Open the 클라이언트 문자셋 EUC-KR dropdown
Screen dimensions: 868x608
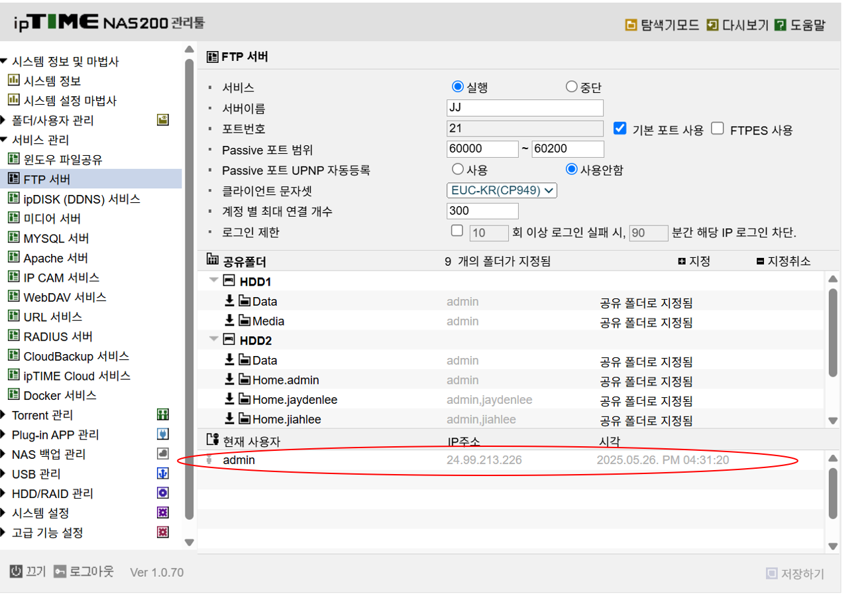click(x=502, y=190)
